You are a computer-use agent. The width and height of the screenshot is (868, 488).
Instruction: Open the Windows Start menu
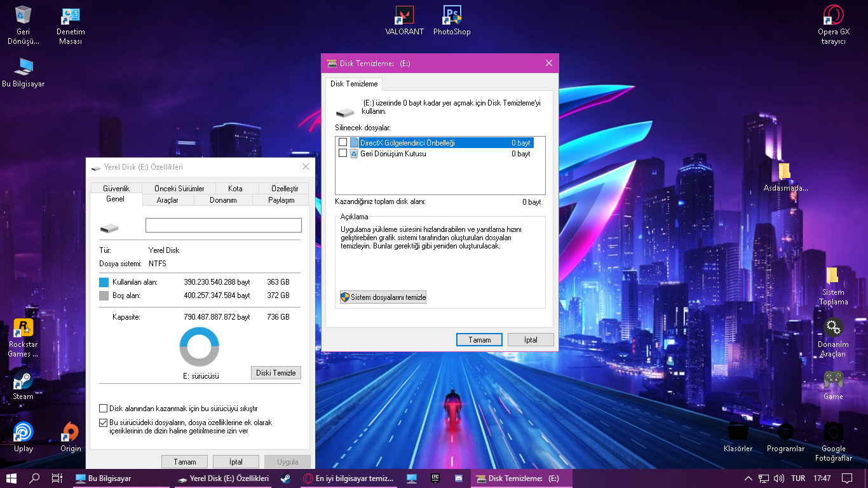(11, 478)
